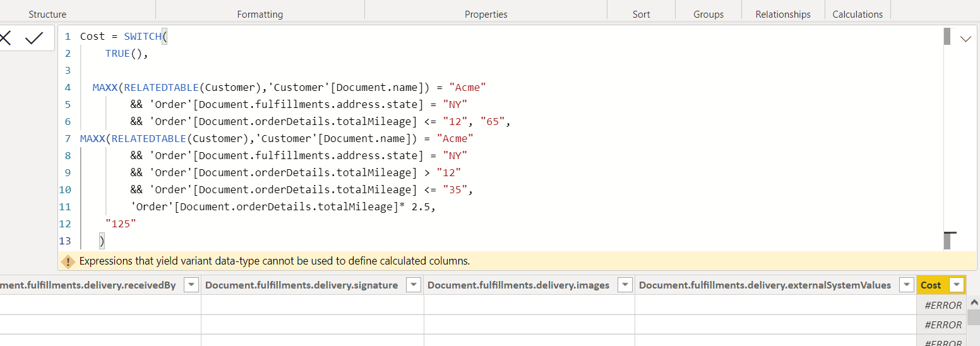Click the "125" value on line 12

(121, 224)
